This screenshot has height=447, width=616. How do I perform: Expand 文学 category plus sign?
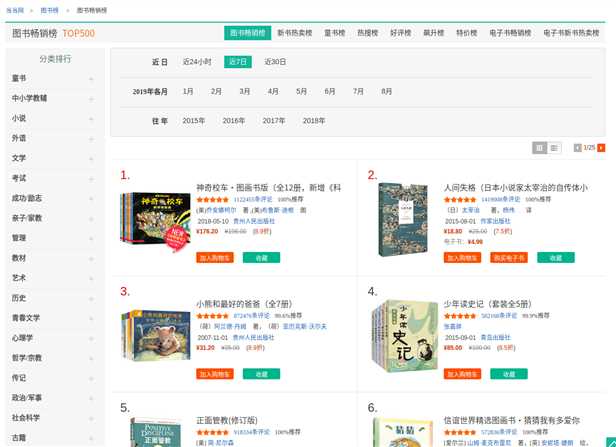91,159
